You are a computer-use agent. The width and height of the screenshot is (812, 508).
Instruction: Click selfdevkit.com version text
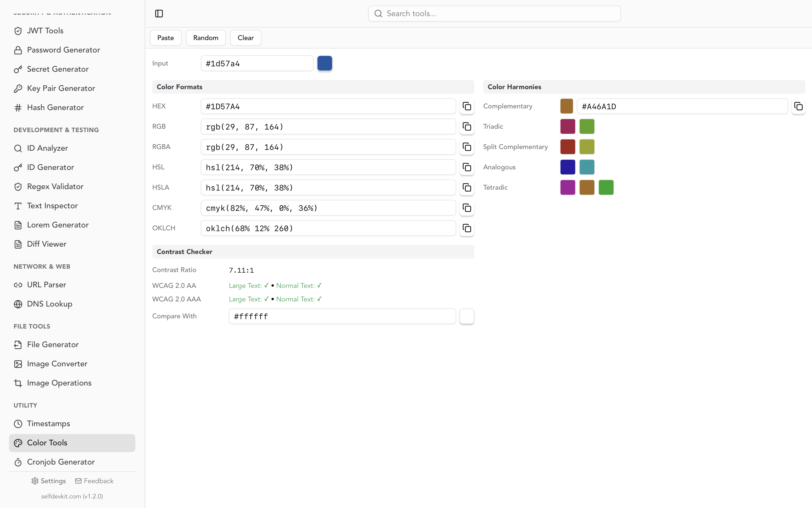click(72, 496)
